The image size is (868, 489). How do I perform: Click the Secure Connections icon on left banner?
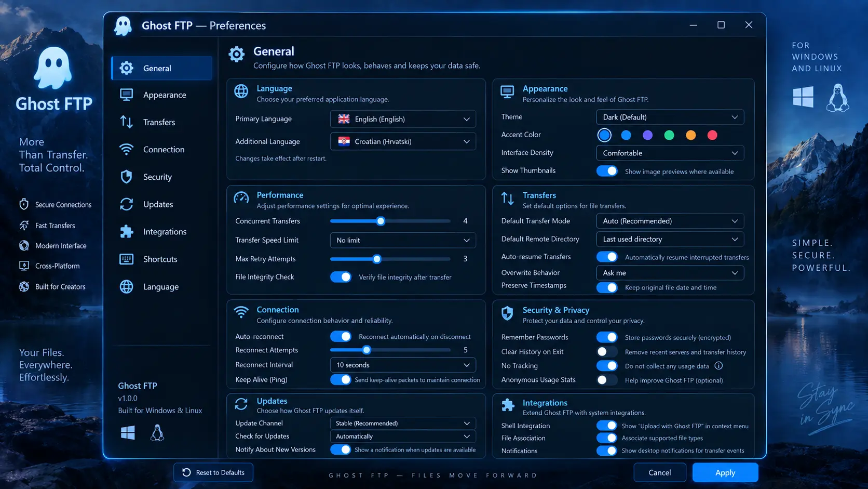24,204
